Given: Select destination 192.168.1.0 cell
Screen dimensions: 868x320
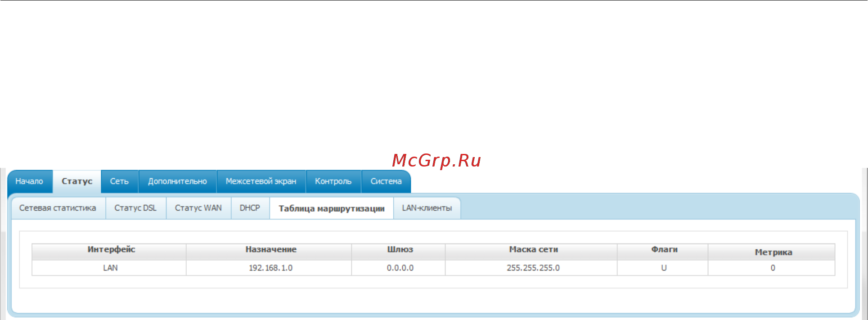Looking at the screenshot, I should tap(269, 268).
